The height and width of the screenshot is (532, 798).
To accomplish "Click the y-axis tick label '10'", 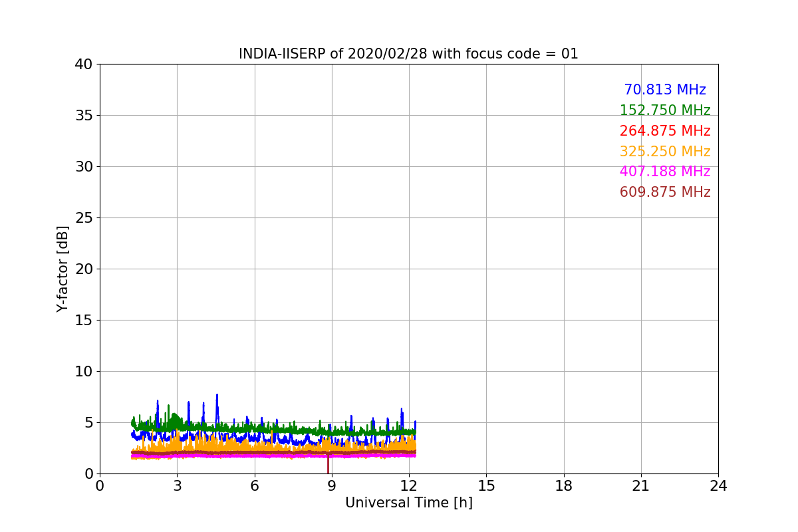I will coord(83,372).
